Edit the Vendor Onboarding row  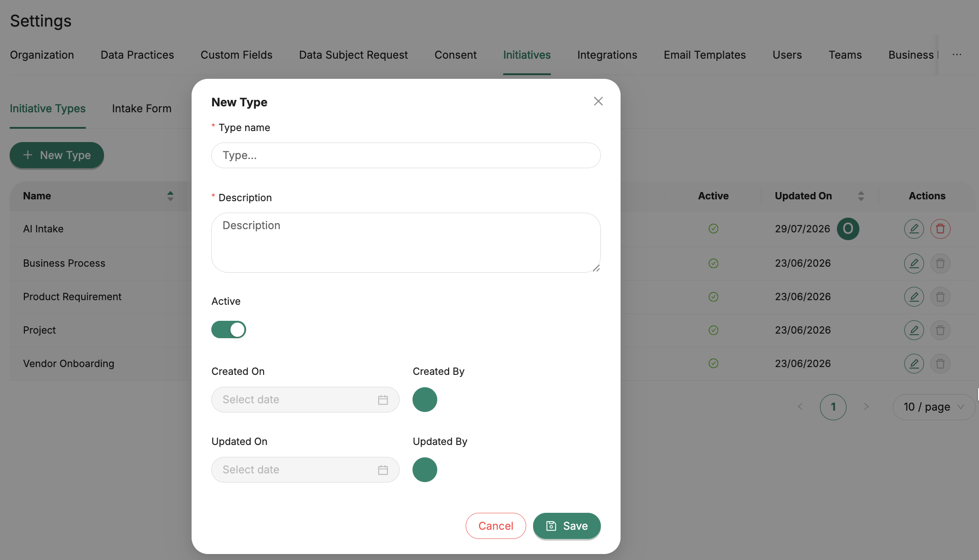914,364
